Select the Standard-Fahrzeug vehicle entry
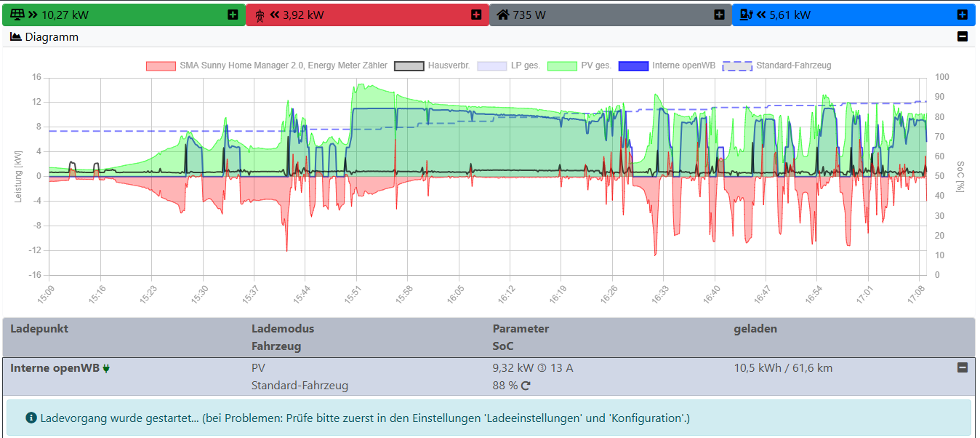The height and width of the screenshot is (438, 980). 300,386
